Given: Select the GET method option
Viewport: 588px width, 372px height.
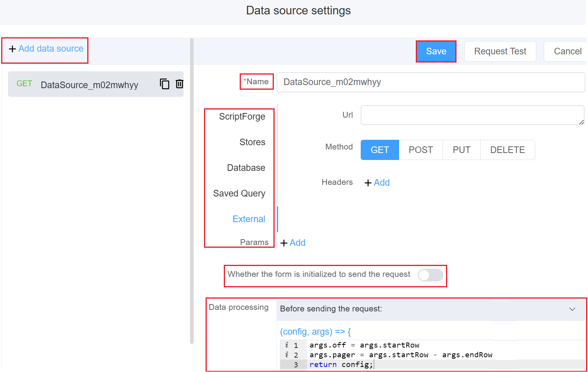Looking at the screenshot, I should [379, 150].
